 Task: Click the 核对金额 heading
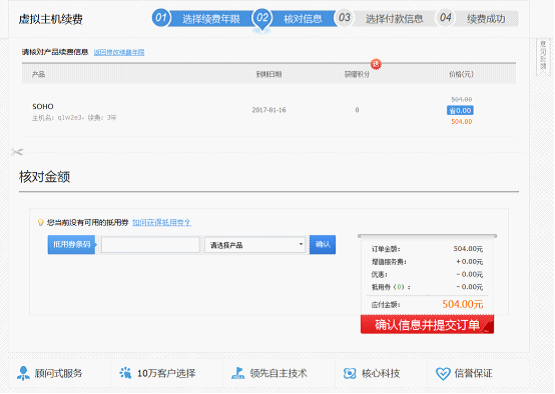pos(45,177)
